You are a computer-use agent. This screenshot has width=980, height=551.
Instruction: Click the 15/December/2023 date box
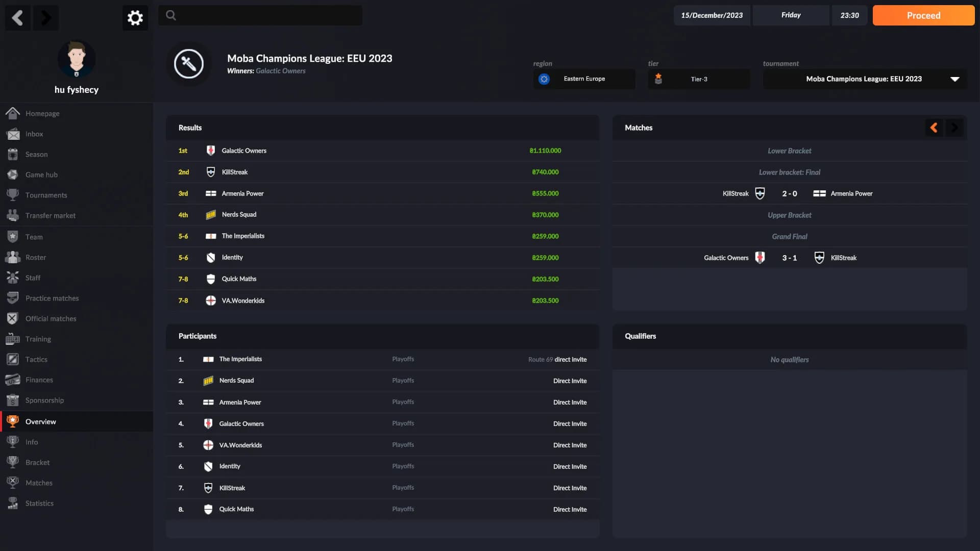tap(712, 15)
